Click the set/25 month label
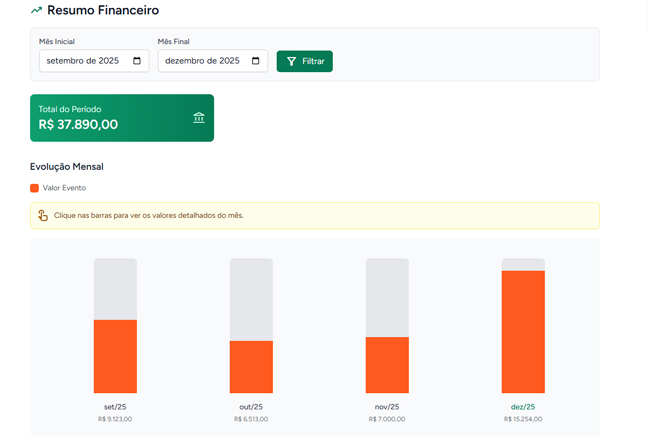This screenshot has width=648, height=447. tap(115, 407)
